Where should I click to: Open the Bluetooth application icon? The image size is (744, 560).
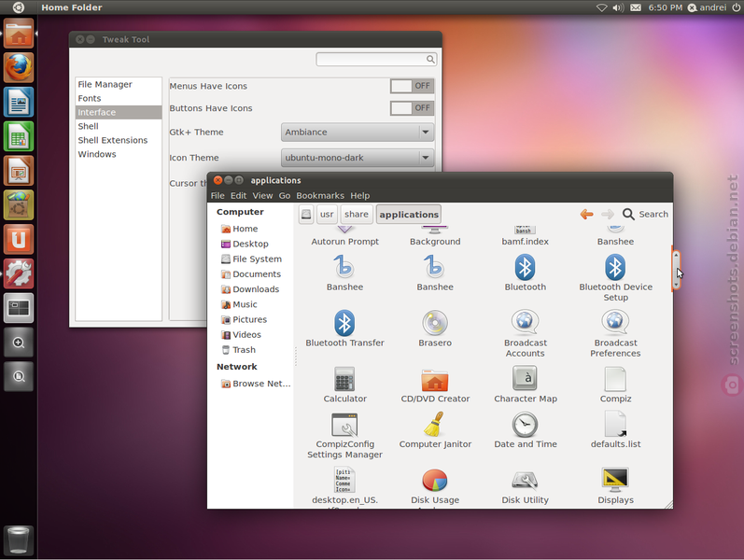click(x=525, y=267)
